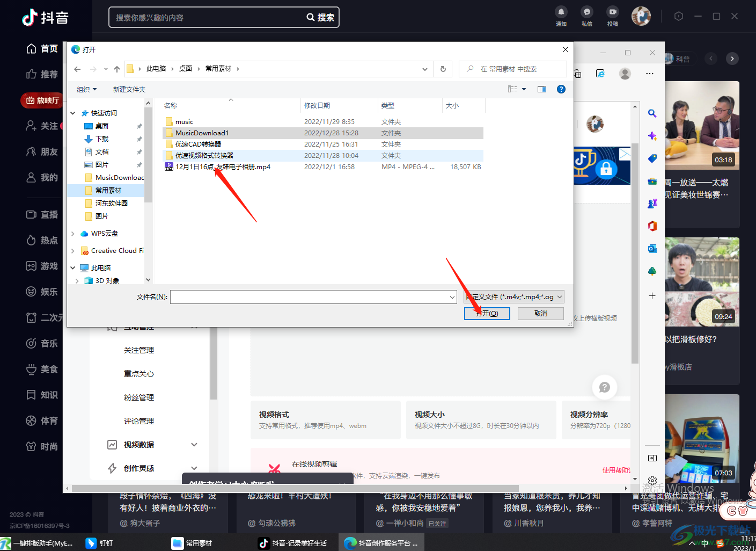Click 使用帮助 link

click(x=616, y=470)
